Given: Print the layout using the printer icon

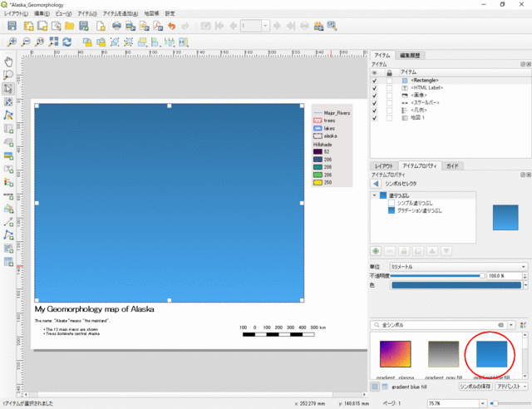Looking at the screenshot, I should (x=116, y=26).
